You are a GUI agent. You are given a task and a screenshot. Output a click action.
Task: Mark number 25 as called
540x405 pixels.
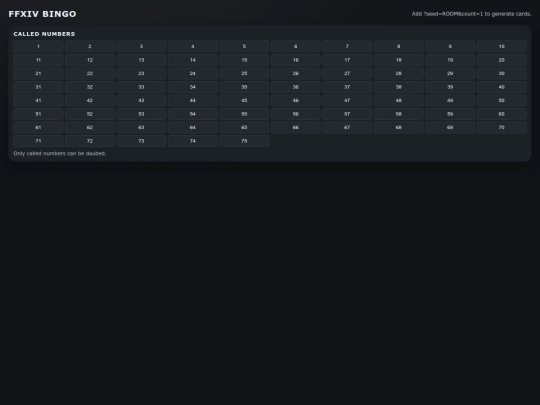point(244,73)
